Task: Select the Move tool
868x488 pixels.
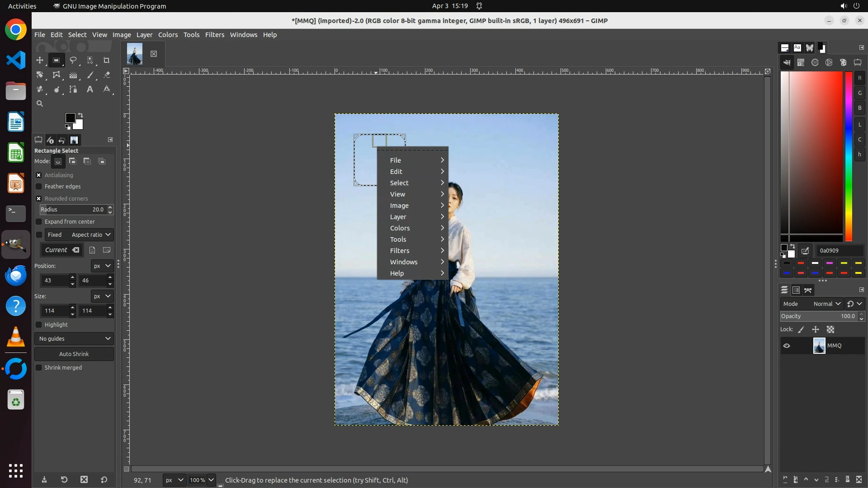Action: (x=40, y=60)
